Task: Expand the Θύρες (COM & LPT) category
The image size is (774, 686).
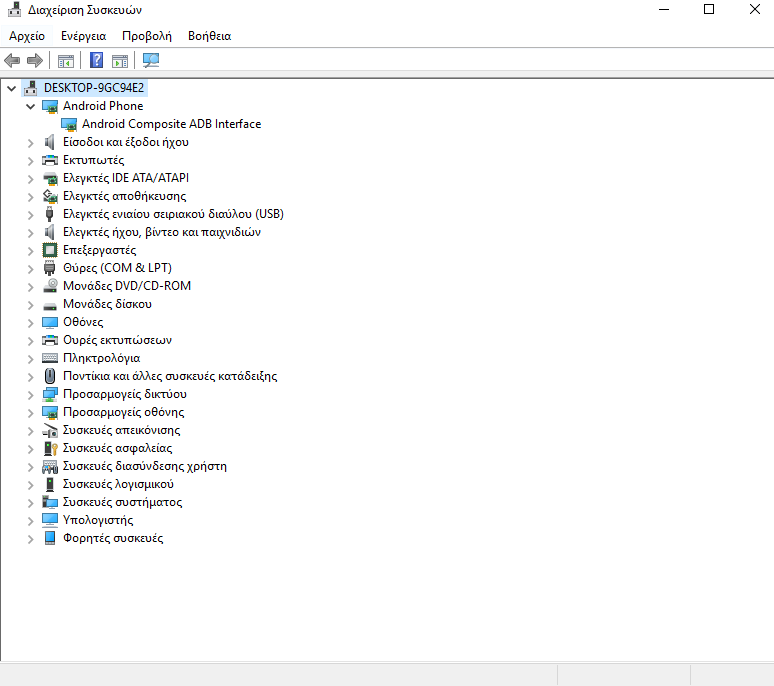Action: (31, 268)
